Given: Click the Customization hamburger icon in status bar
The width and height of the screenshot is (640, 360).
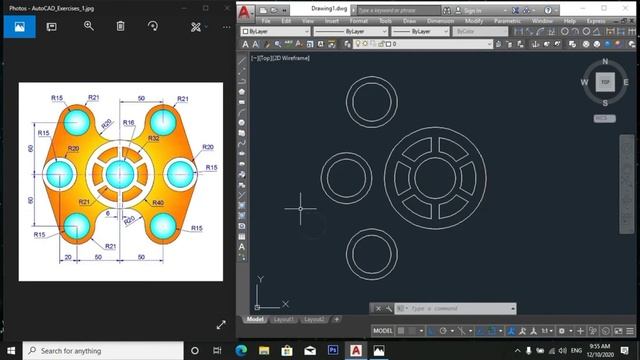Looking at the screenshot, I should click(630, 331).
